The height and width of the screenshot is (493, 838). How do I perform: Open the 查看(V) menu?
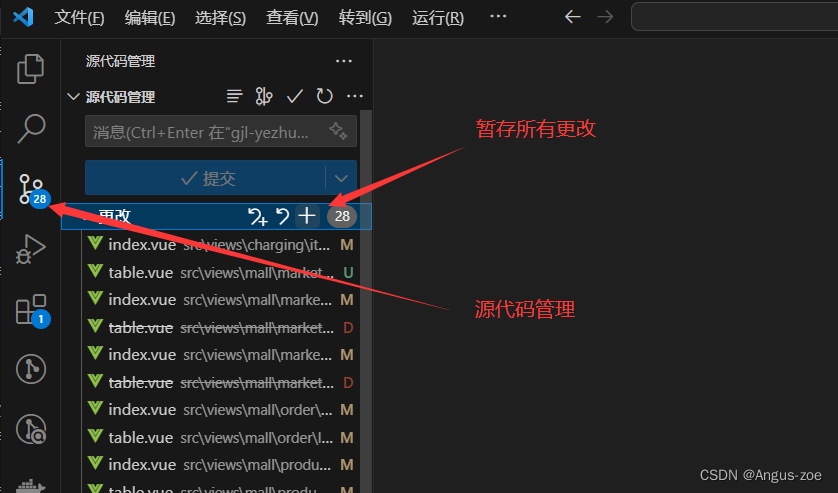(x=292, y=18)
